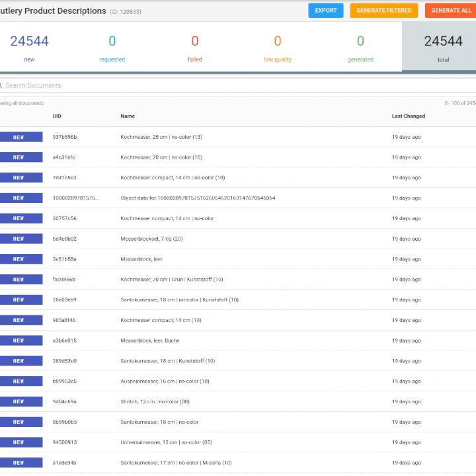Open document 'Messerblockset, 7-tlg (20)'
476x476 pixels.
point(151,239)
